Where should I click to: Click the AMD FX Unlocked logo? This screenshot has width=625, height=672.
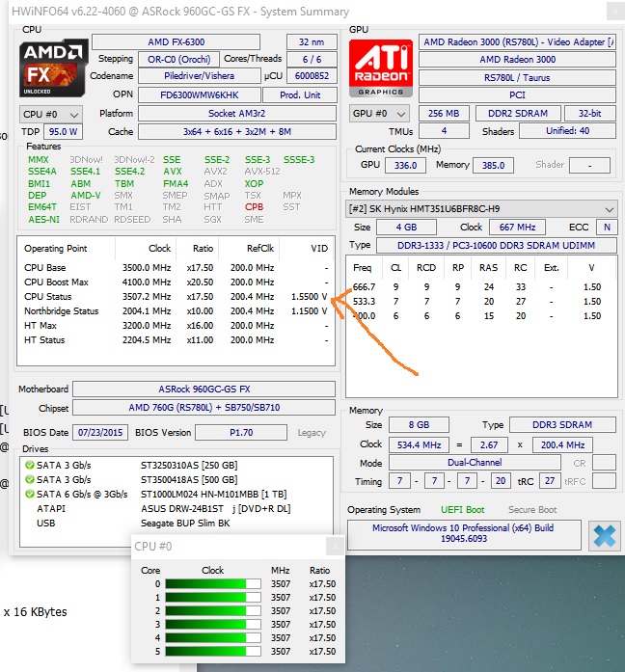54,67
